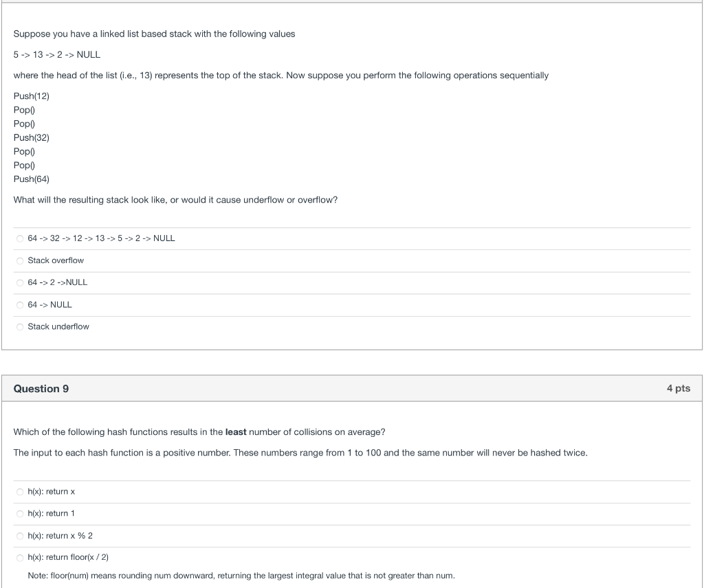Click the radio circle beside "Stack overflow"
The height and width of the screenshot is (588, 704).
(20, 260)
